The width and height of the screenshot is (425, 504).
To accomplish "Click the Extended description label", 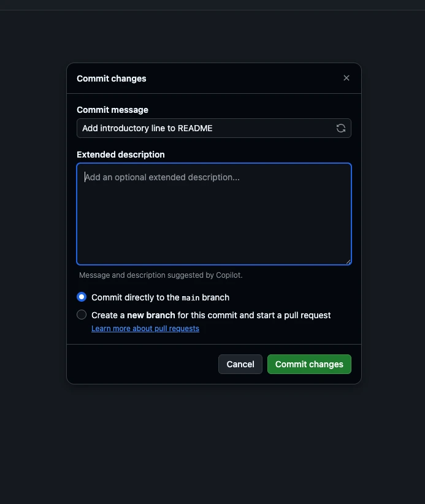I will [120, 155].
